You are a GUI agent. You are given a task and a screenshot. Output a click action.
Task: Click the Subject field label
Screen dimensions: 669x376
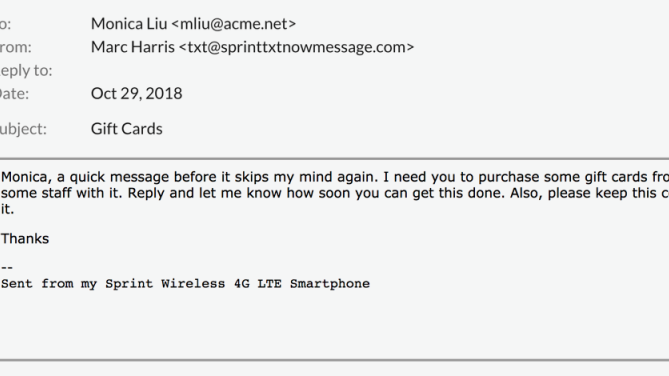(x=23, y=129)
